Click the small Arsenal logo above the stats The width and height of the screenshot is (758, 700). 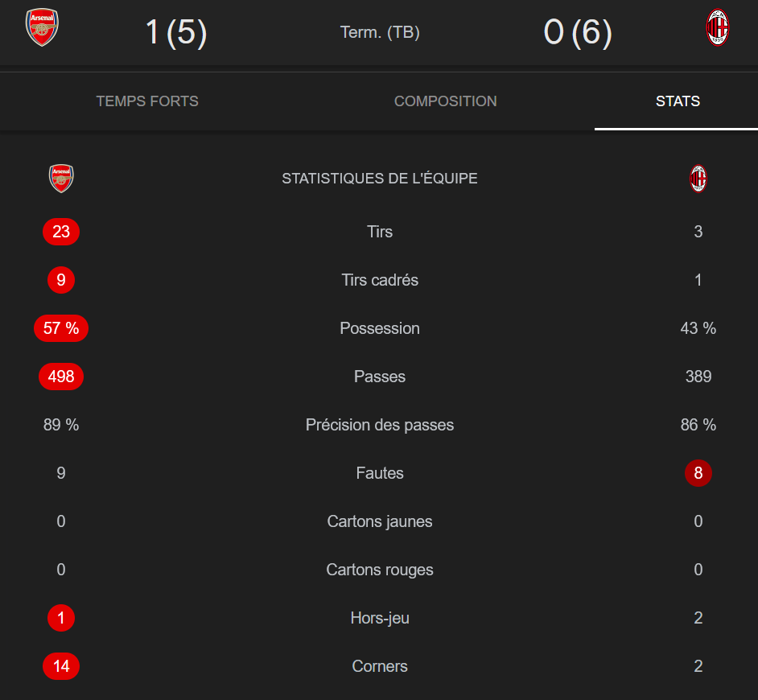61,179
